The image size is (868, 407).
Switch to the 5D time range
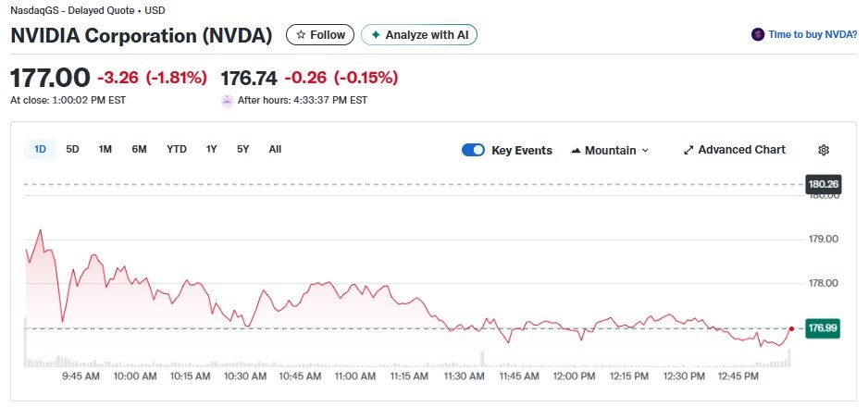pyautogui.click(x=73, y=149)
